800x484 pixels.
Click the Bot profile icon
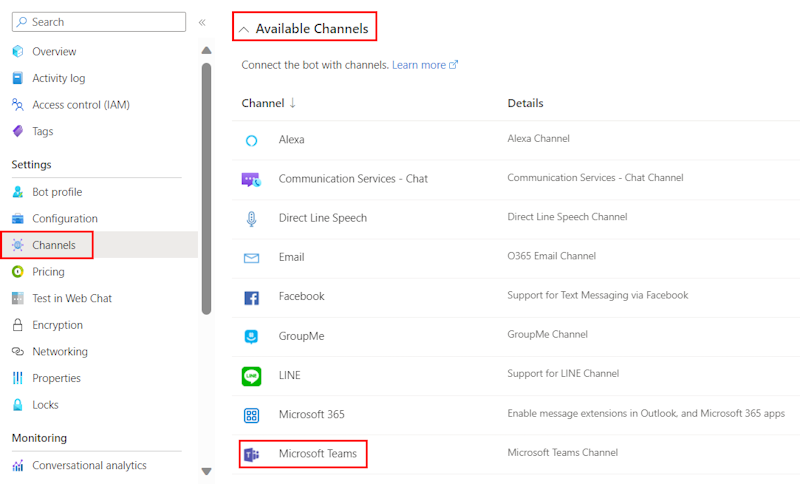pyautogui.click(x=18, y=192)
